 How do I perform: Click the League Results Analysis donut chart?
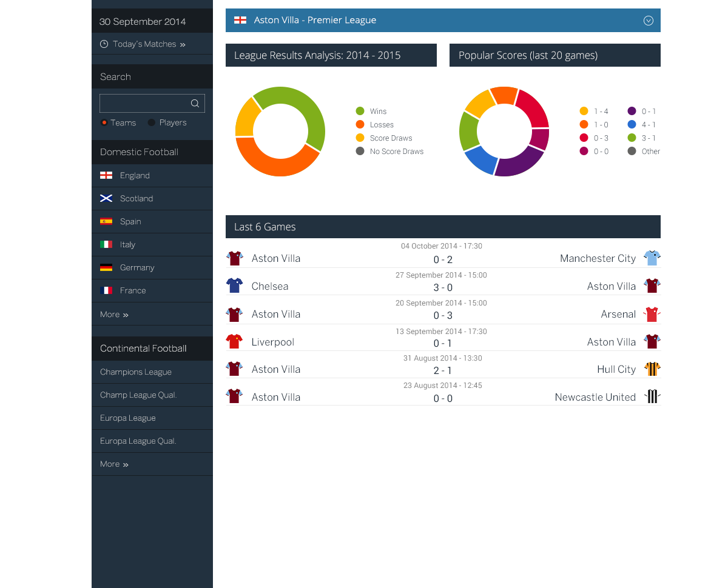click(x=280, y=132)
